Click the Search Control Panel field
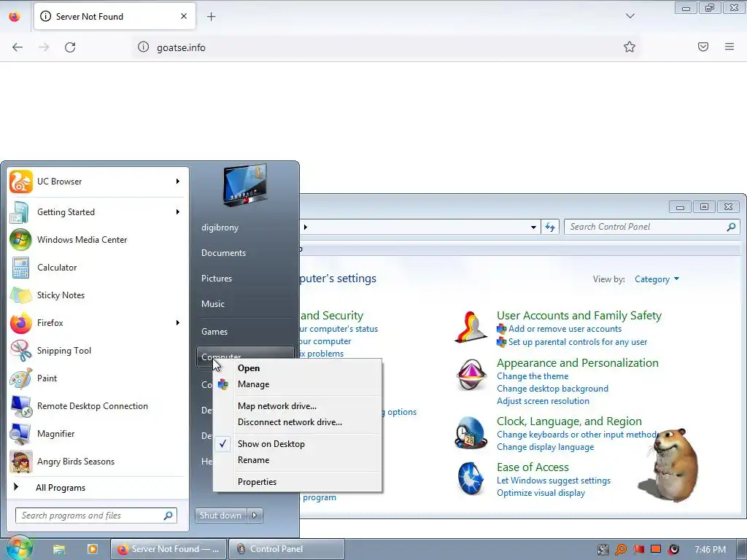The image size is (747, 560). tap(651, 227)
